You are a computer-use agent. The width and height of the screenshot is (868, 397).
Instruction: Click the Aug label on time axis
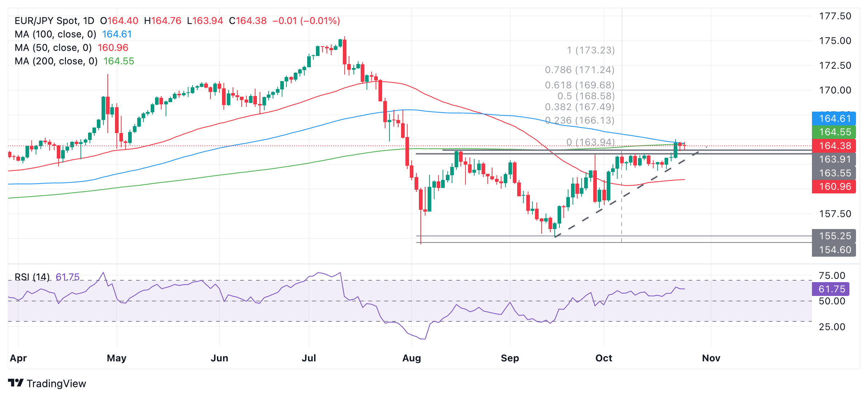click(412, 358)
